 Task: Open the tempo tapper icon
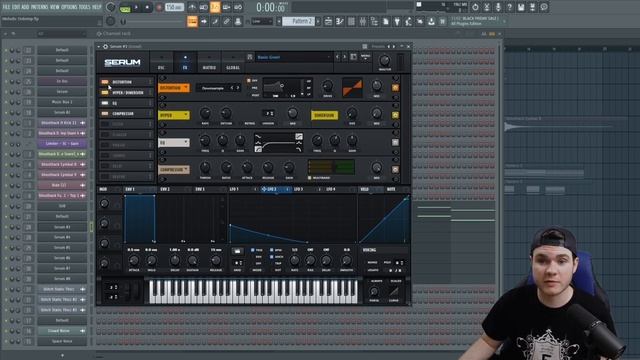click(x=408, y=22)
